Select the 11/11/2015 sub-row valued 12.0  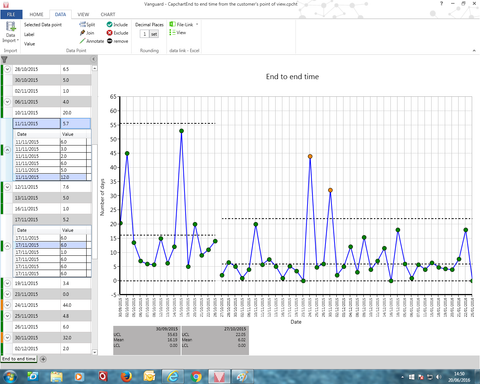51,177
